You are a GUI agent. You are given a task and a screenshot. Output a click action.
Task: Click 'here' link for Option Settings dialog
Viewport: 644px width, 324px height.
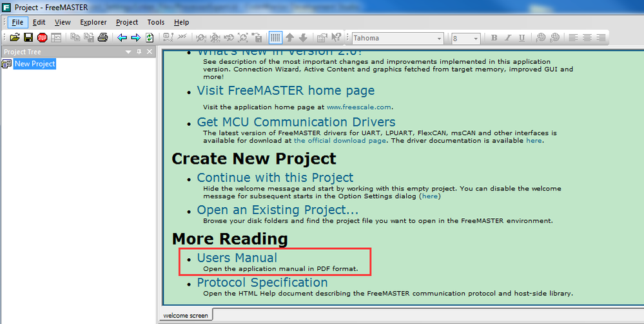[430, 196]
